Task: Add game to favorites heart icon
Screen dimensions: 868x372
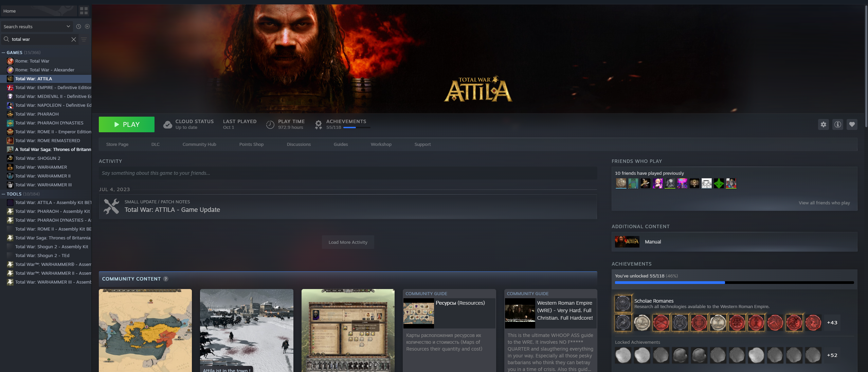Action: [x=852, y=124]
